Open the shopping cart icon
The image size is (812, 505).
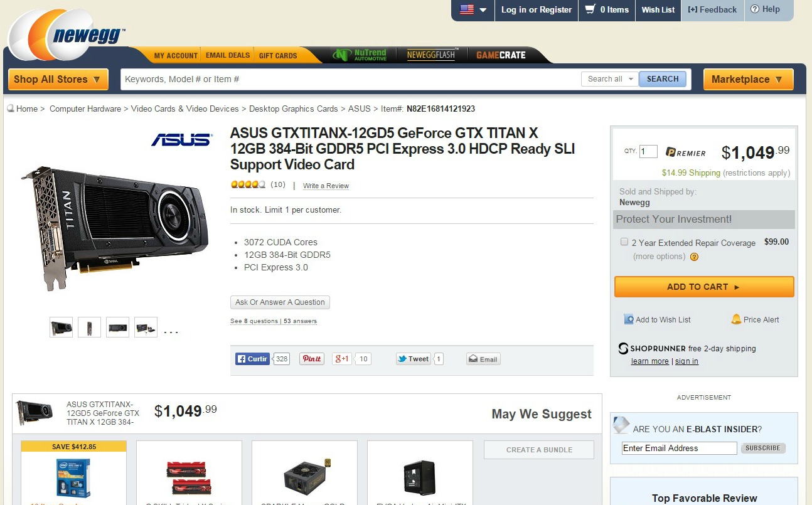coord(590,9)
